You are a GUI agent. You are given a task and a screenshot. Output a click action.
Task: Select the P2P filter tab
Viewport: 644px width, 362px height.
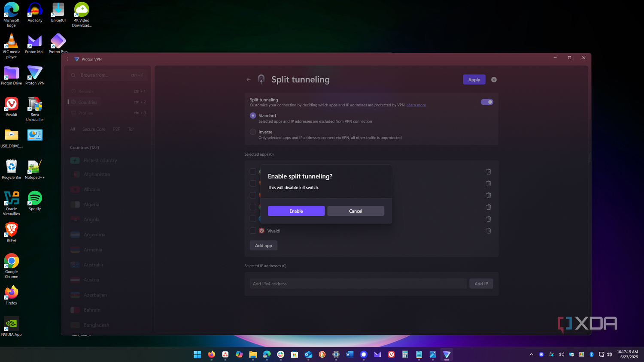coord(117,129)
